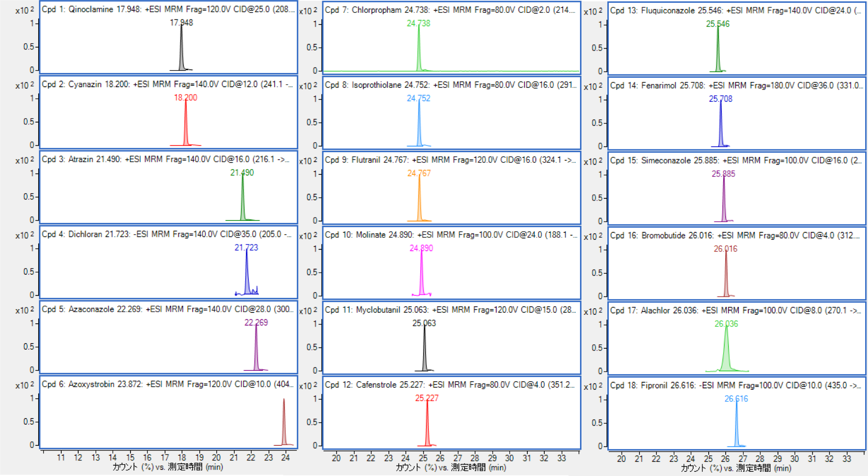Select the Cpd 12 Cafenstrole chromatogram title
868x476 pixels.
[x=450, y=384]
